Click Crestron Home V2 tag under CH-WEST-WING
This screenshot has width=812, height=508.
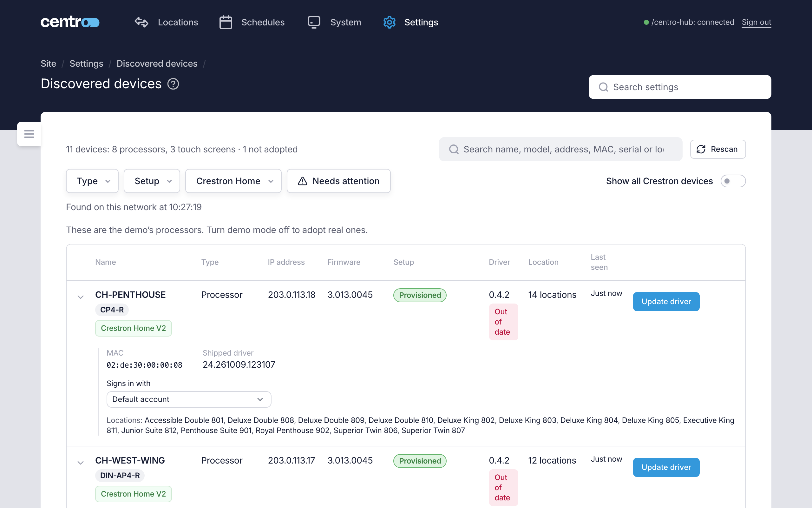(133, 494)
